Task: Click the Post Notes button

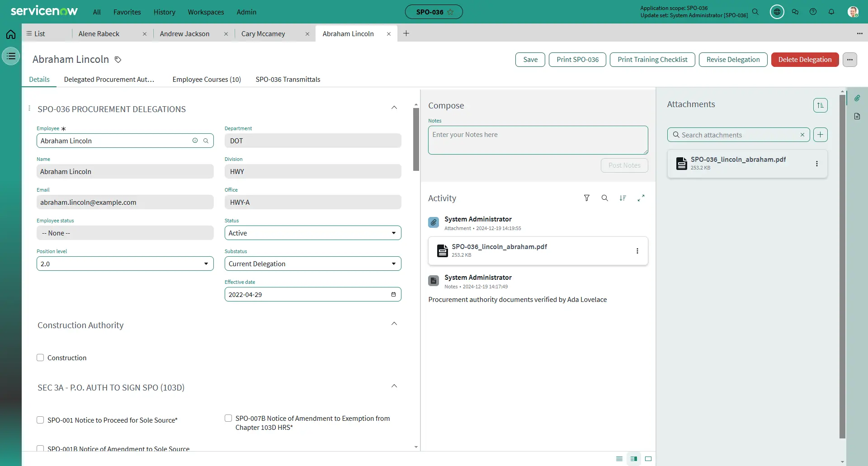Action: click(x=624, y=165)
